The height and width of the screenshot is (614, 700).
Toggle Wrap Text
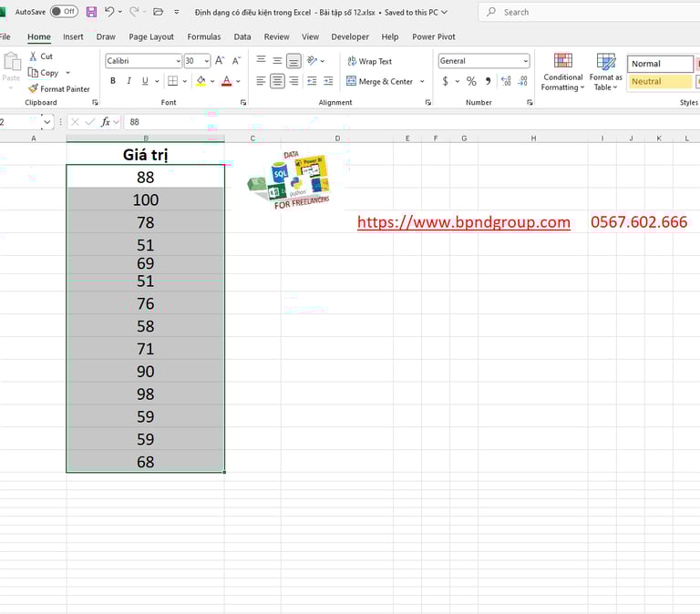coord(370,61)
